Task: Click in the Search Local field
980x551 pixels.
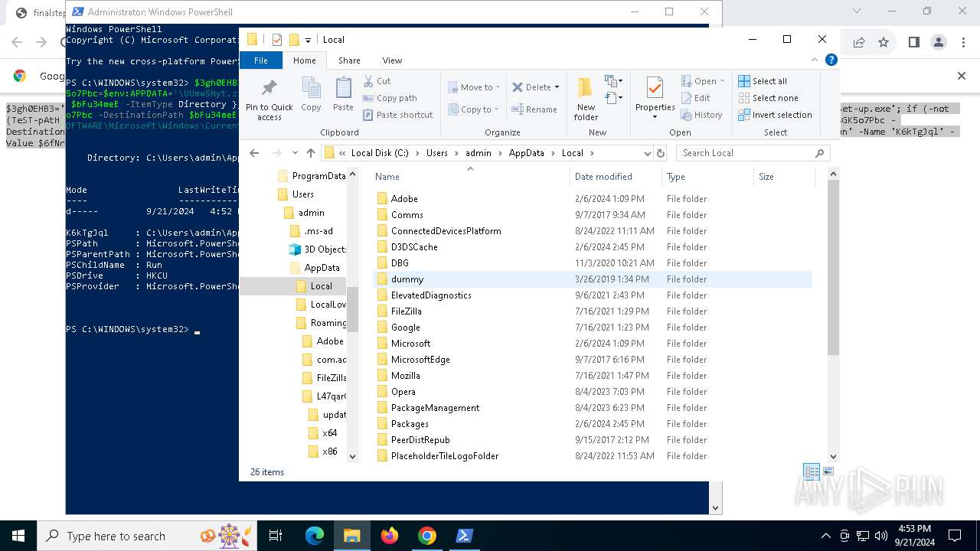Action: tap(753, 153)
